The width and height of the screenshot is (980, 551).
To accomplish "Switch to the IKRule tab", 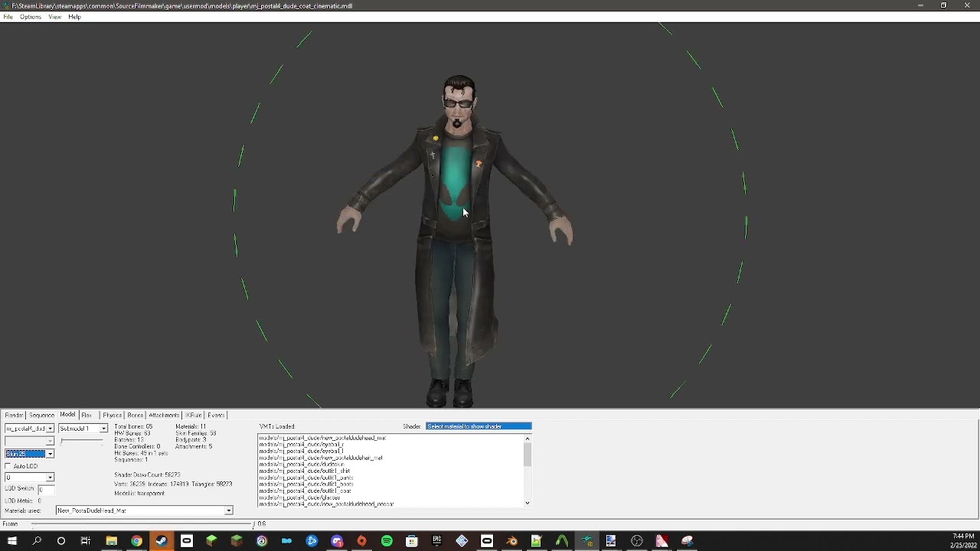I will (x=194, y=415).
